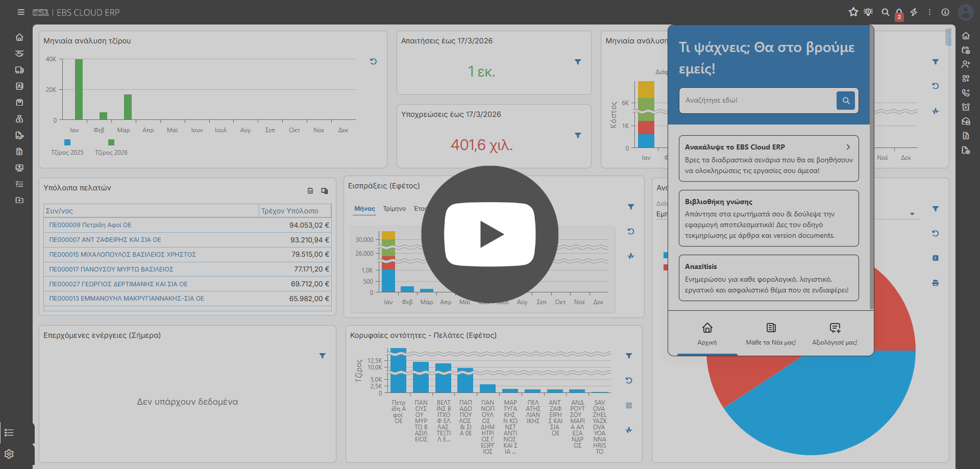Open the folder-plus module icon in left sidebar

(x=19, y=200)
